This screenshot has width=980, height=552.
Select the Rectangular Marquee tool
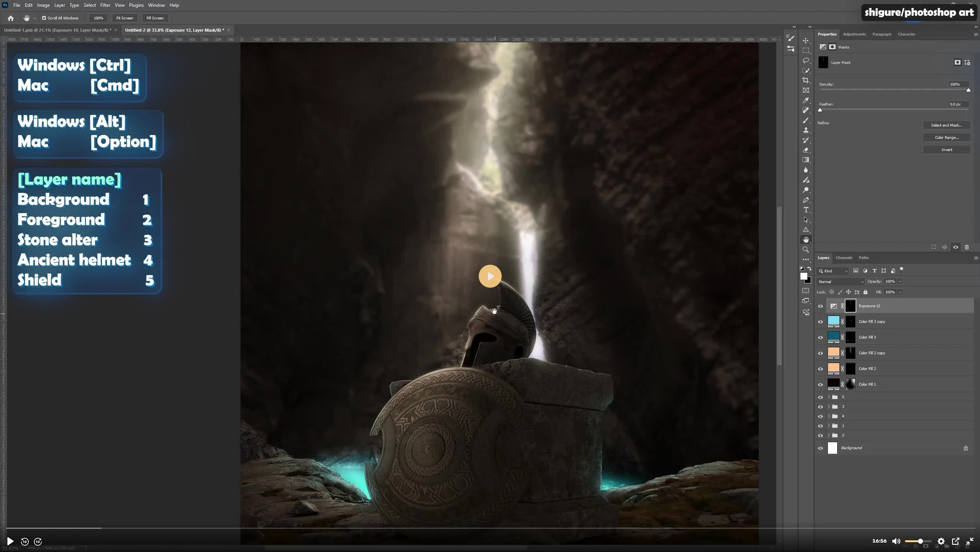[806, 51]
